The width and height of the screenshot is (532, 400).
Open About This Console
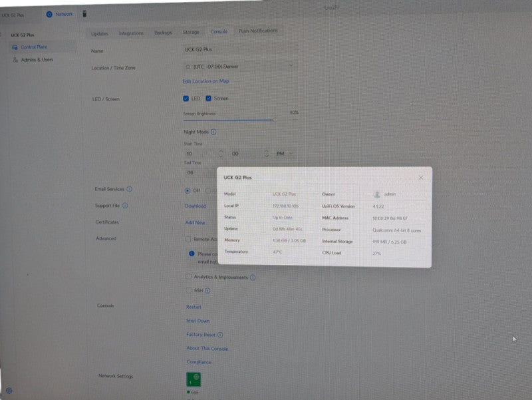point(207,349)
